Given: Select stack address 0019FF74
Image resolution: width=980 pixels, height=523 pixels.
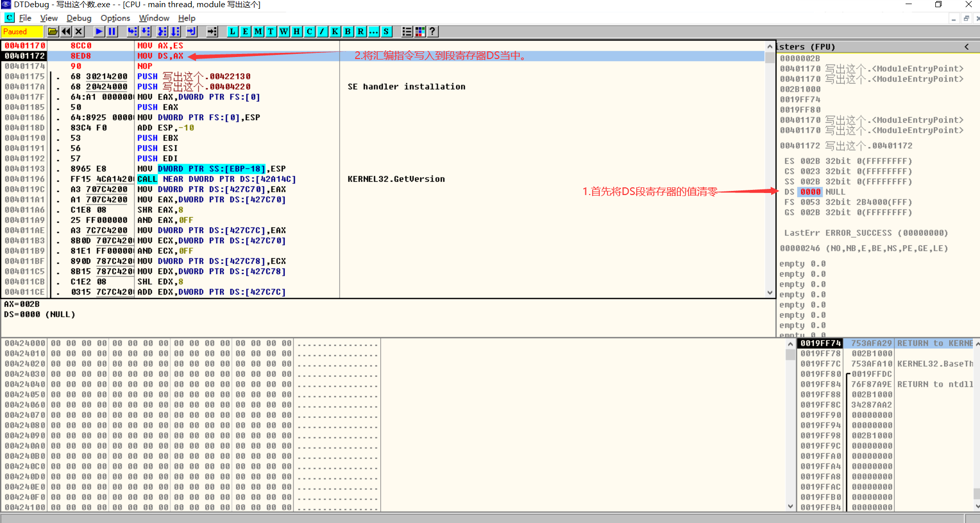Looking at the screenshot, I should click(x=820, y=343).
